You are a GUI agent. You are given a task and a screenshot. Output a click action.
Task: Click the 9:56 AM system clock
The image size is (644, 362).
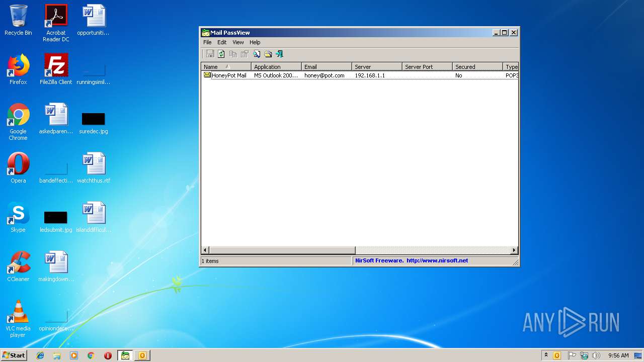(618, 355)
